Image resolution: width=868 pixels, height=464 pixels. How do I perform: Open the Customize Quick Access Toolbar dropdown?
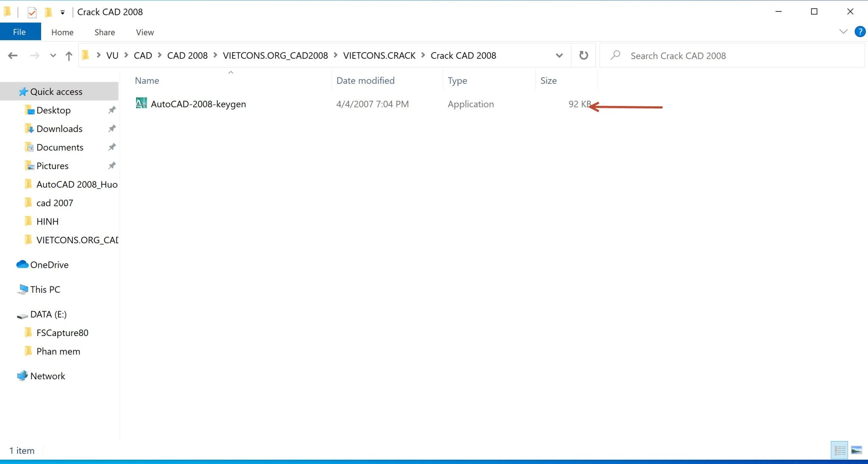(x=62, y=12)
